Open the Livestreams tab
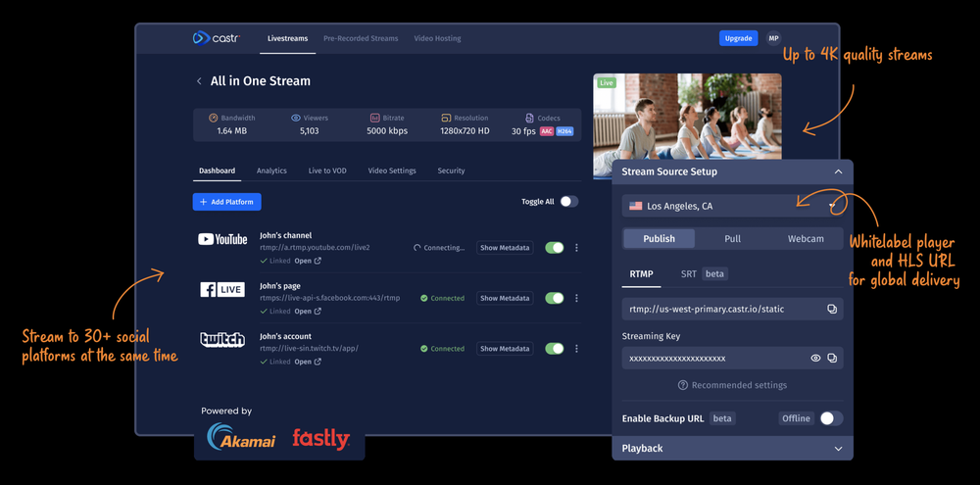Viewport: 980px width, 485px height. click(287, 38)
